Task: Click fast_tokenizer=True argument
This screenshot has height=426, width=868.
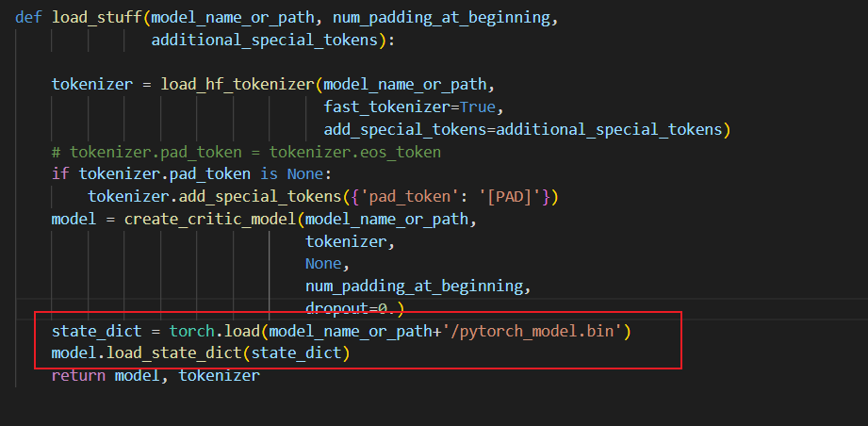Action: point(410,107)
